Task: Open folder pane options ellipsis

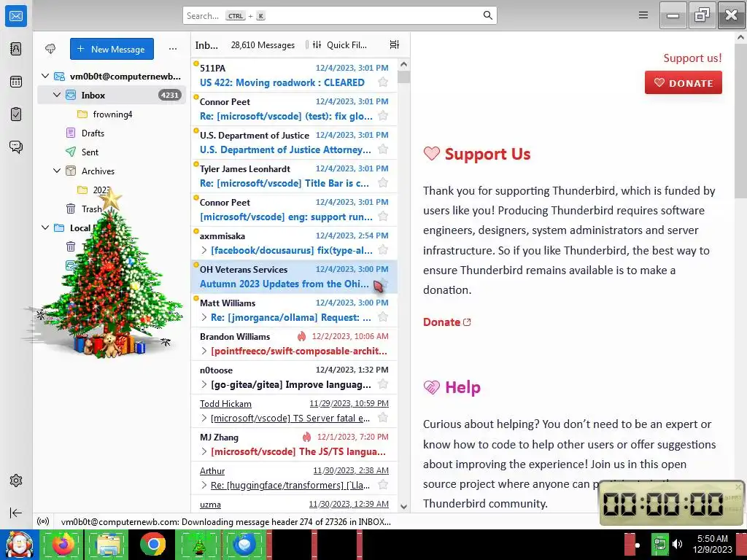Action: pos(173,49)
